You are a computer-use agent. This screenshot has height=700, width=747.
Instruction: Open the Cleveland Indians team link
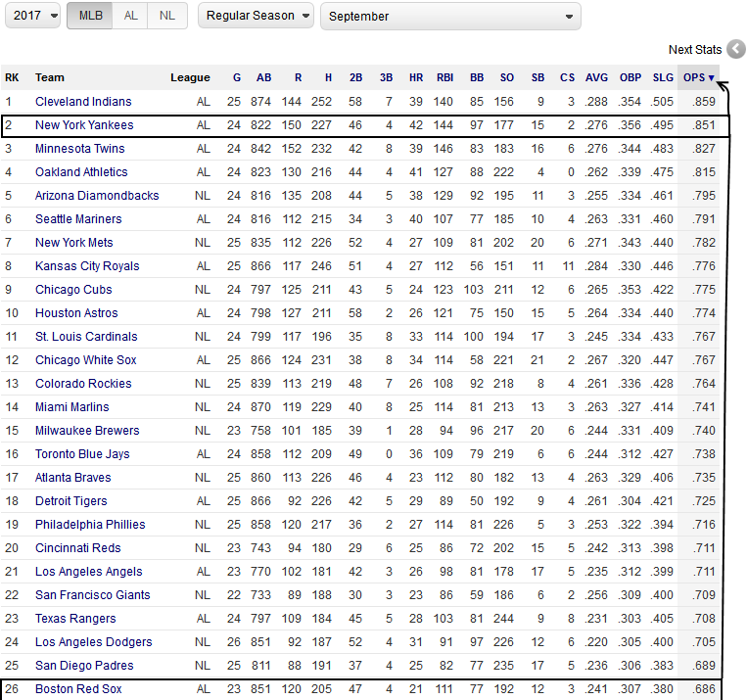(83, 102)
